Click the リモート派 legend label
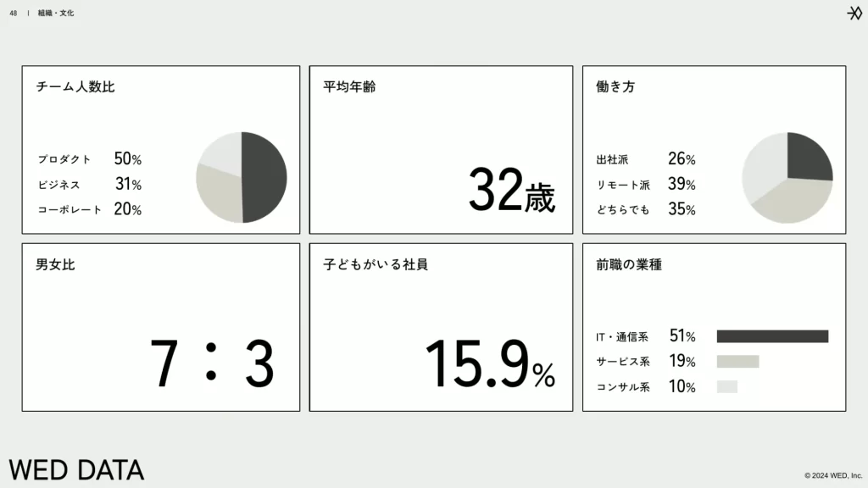 [x=623, y=185]
